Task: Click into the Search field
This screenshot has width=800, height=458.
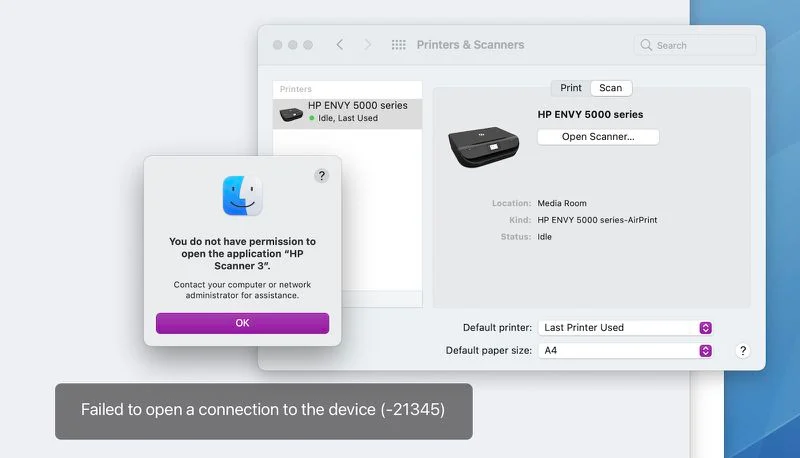Action: tap(695, 45)
